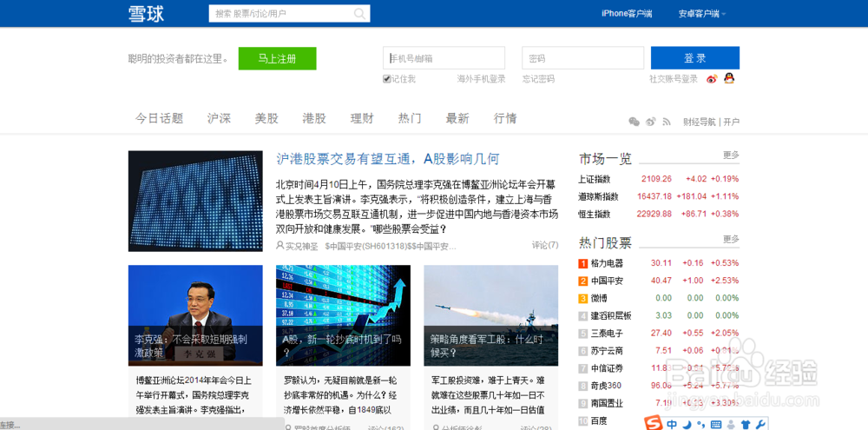
Task: Open Sogou wrench settings icon
Action: [x=759, y=425]
